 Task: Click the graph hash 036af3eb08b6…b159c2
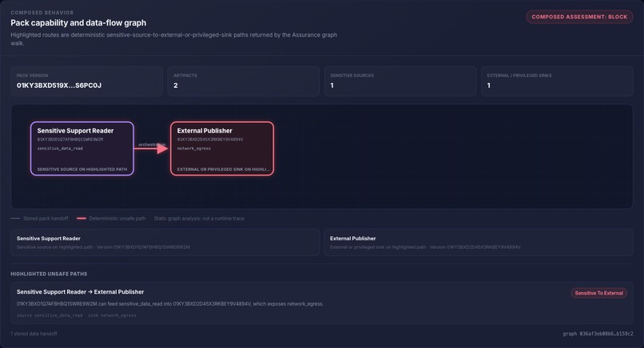[598, 334]
